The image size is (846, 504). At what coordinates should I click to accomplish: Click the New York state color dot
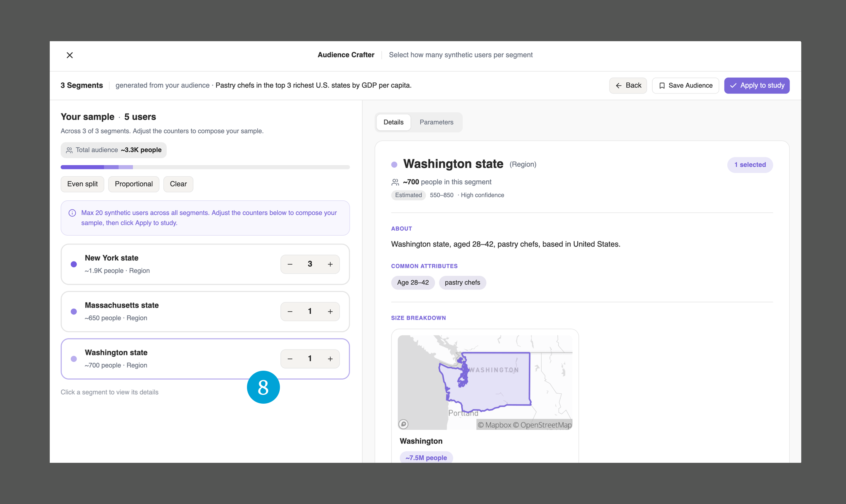tap(74, 264)
